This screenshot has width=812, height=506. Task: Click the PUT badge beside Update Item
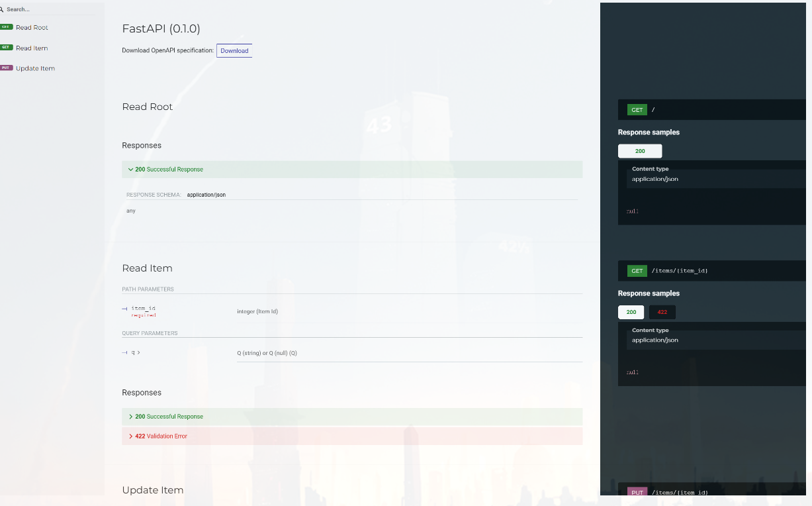[6, 68]
